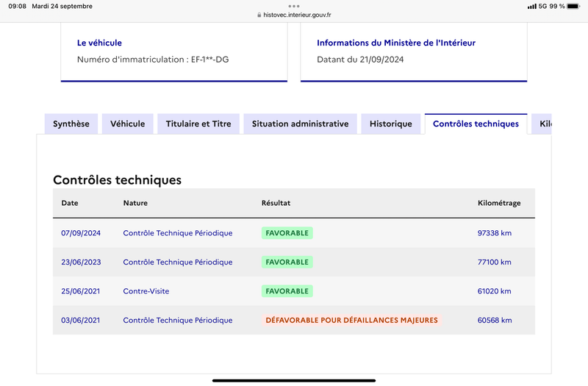Click the DÉFAVORABLE POUR DÉFAILLANCES MAJEURES badge
The width and height of the screenshot is (588, 386).
[352, 320]
